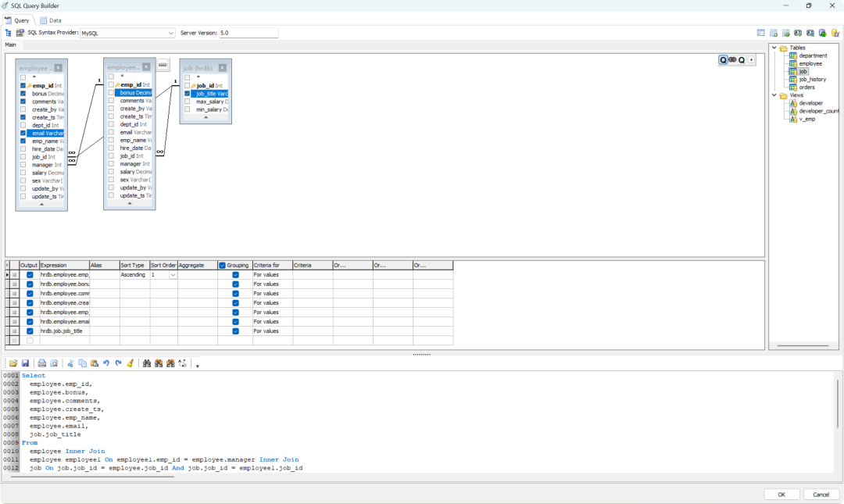The image size is (844, 504).
Task: Click the Server Version input field
Action: pyautogui.click(x=249, y=33)
